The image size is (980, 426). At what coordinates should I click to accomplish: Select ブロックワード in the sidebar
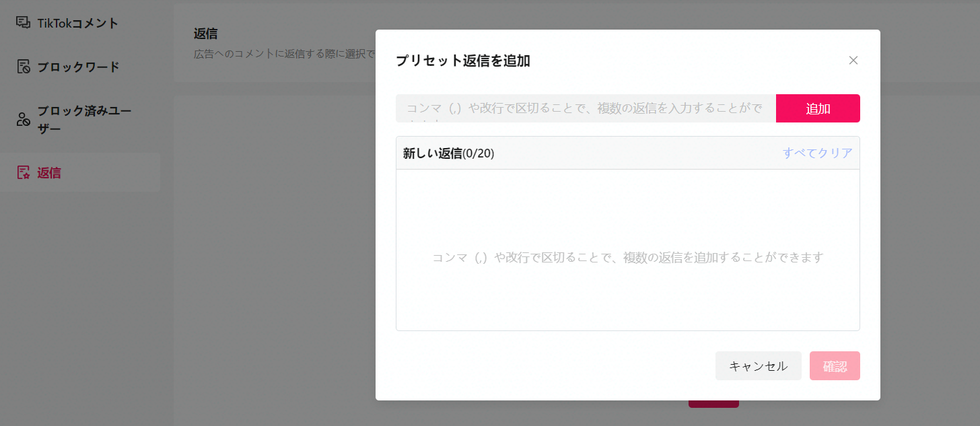pyautogui.click(x=78, y=67)
